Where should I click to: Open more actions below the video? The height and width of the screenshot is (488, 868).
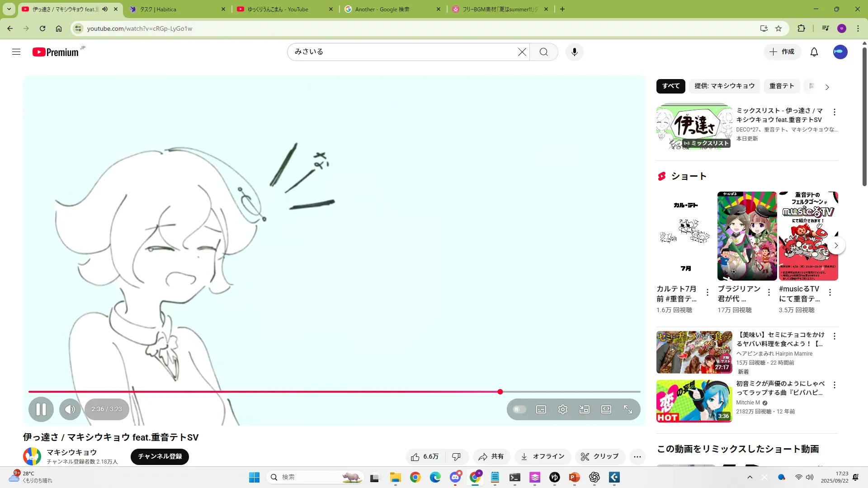click(x=637, y=457)
